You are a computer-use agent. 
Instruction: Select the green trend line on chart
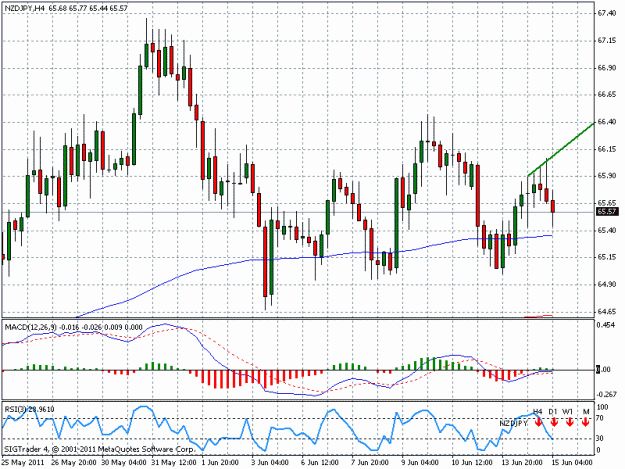(561, 149)
